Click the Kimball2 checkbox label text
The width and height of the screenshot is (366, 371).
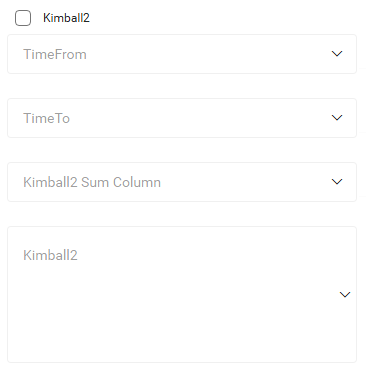(66, 18)
